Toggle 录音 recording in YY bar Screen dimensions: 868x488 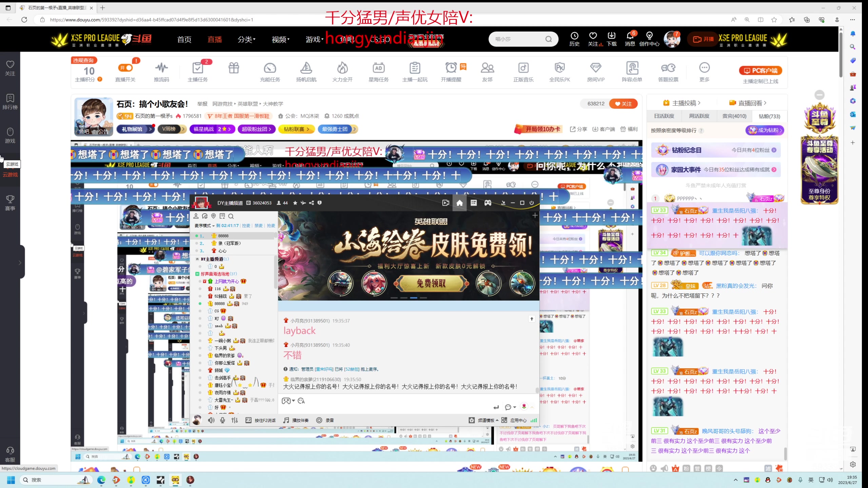tap(325, 420)
